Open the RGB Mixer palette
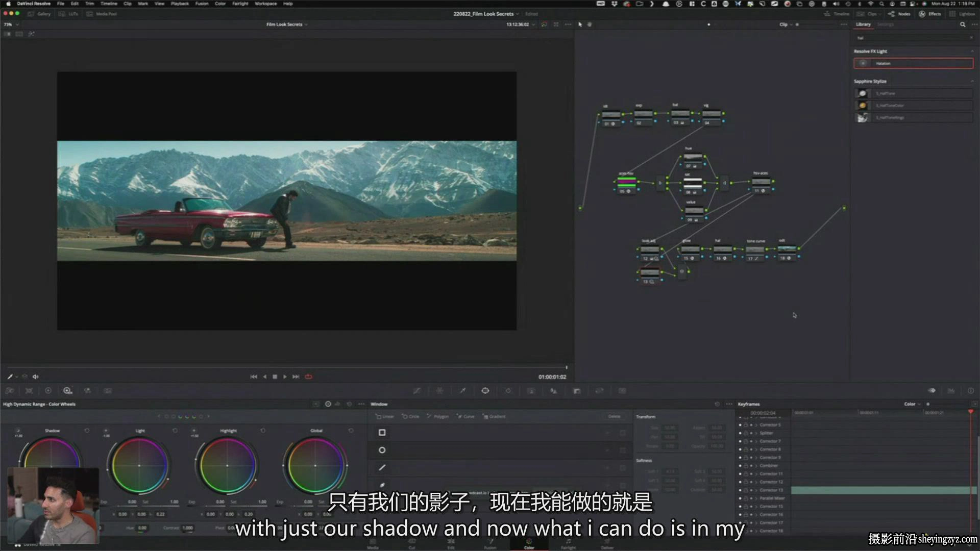Screen dimensions: 980x551 87,391
